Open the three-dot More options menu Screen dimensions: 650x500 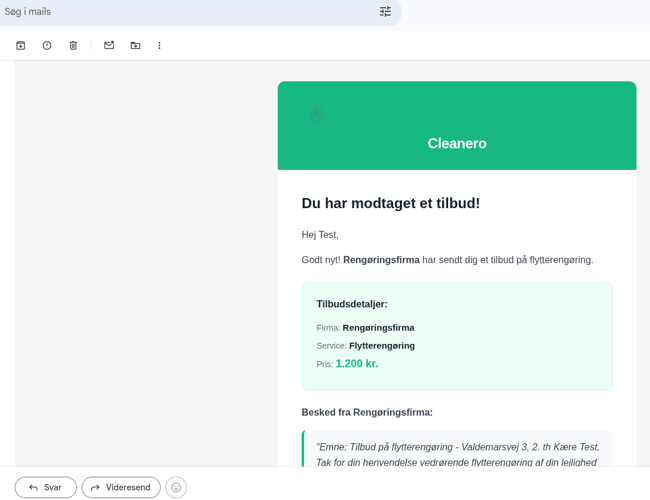pyautogui.click(x=159, y=45)
